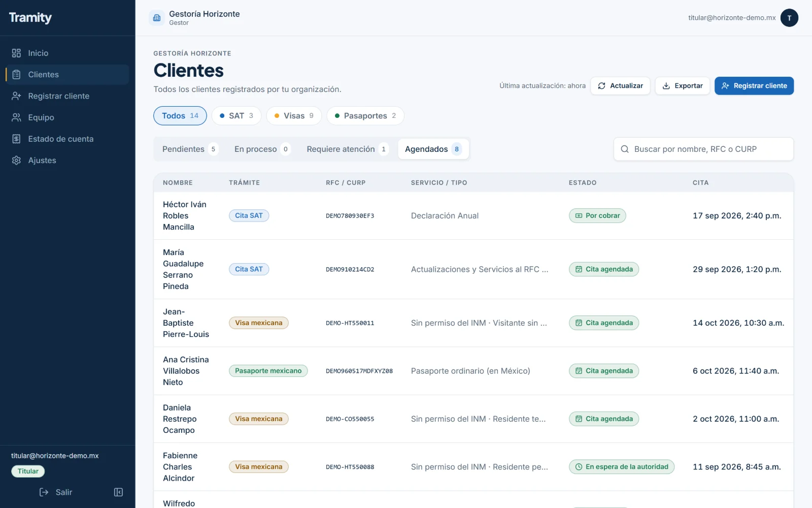Click En espera de la autoridad badge
Screen dimensions: 812x508
(x=622, y=467)
